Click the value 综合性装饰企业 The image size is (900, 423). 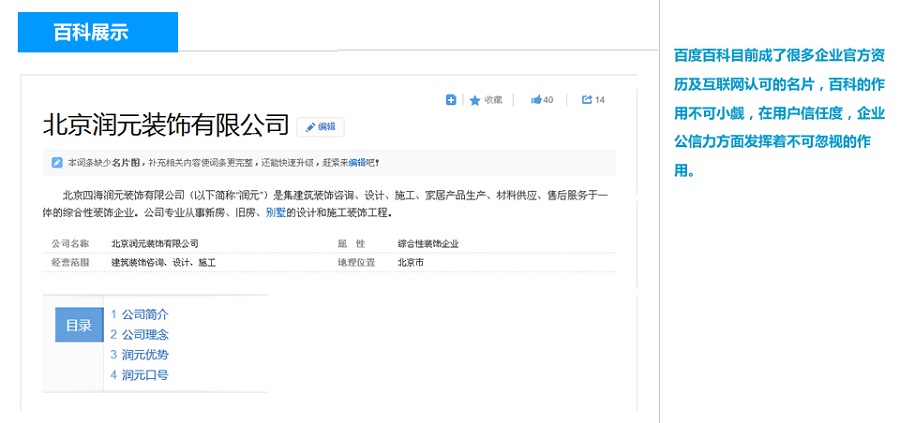tap(428, 244)
